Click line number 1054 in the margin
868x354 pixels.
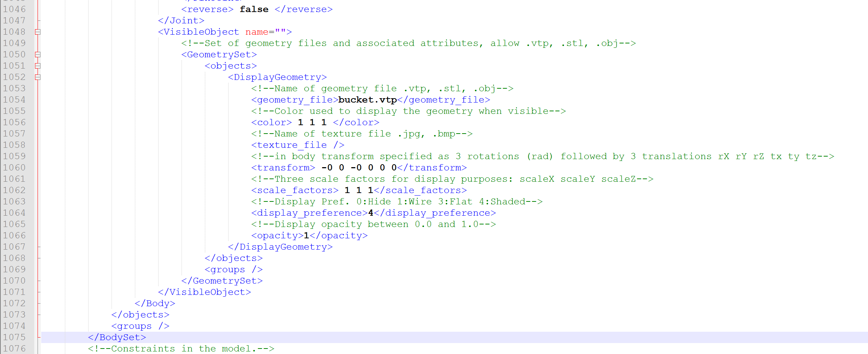[15, 100]
